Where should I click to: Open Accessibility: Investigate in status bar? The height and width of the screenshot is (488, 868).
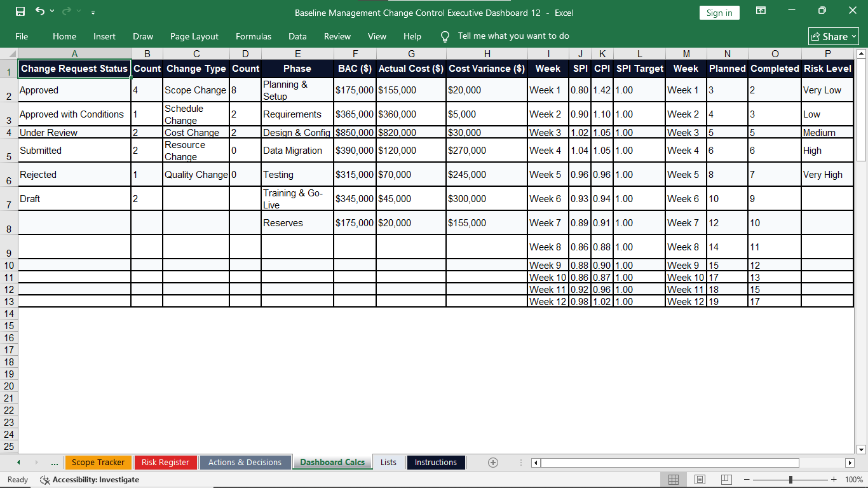click(89, 480)
